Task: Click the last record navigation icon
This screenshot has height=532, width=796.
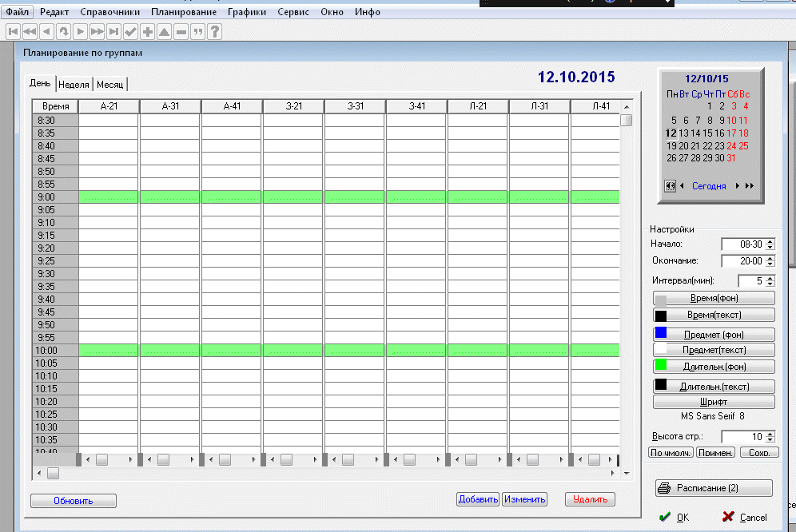Action: tap(114, 32)
